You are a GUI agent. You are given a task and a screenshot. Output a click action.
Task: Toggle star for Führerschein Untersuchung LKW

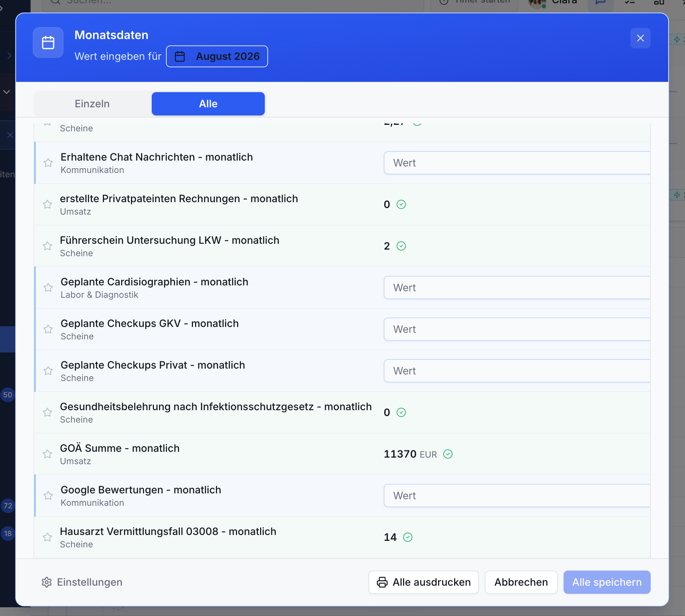tap(47, 246)
